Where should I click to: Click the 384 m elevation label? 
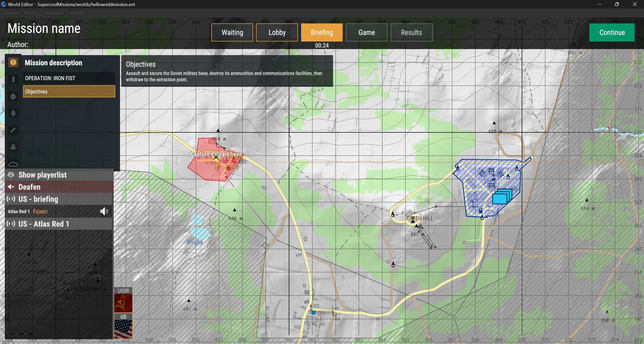point(588,208)
